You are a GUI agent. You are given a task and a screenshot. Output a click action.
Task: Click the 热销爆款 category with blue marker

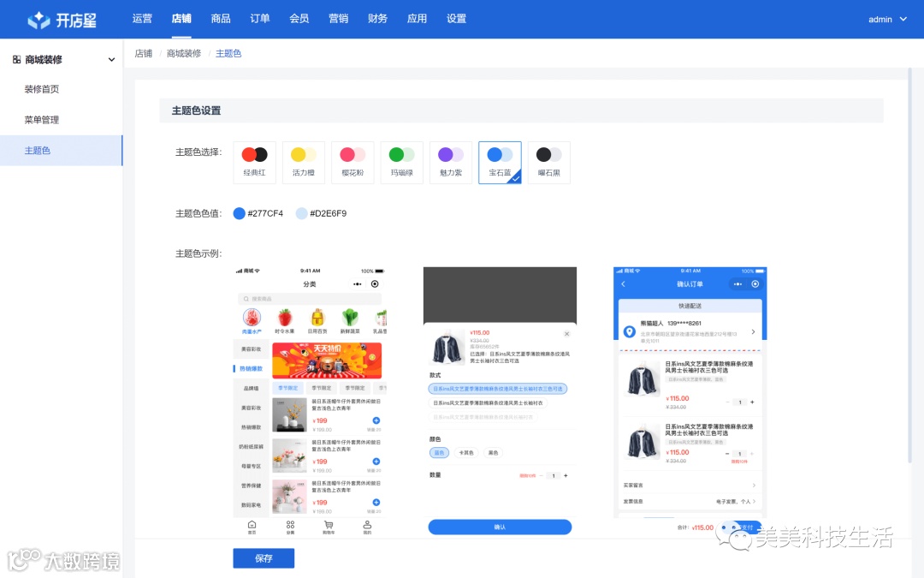(x=251, y=368)
